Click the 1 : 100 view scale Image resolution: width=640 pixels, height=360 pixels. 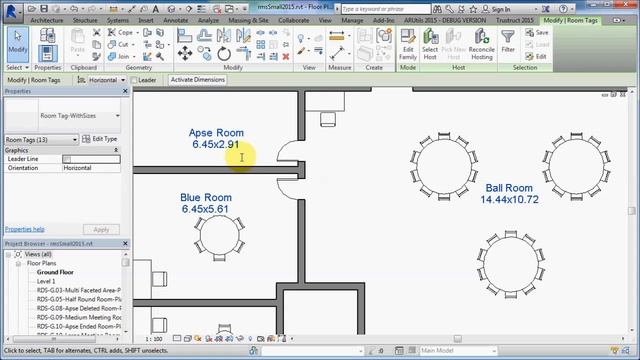click(154, 339)
